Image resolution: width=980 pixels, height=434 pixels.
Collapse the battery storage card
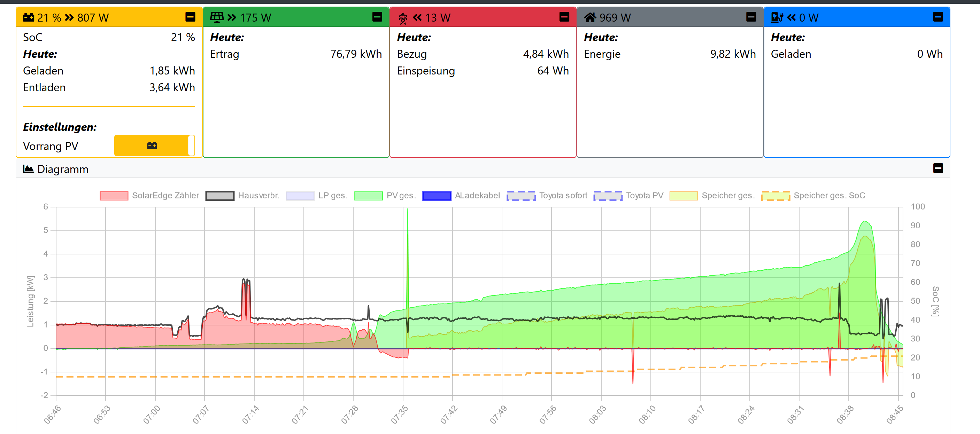(190, 17)
